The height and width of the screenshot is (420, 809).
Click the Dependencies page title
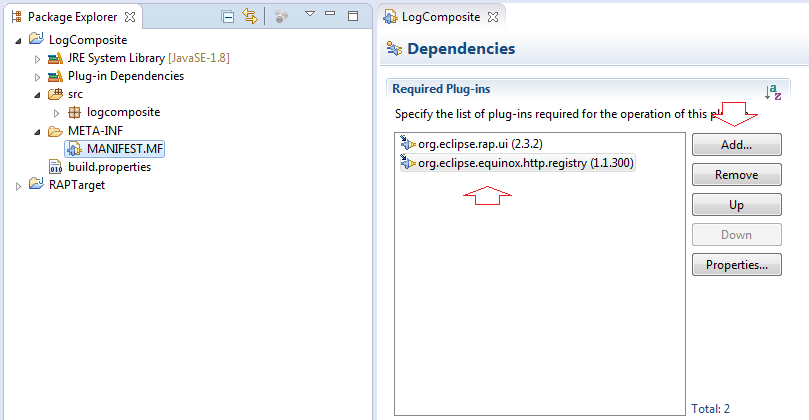(x=461, y=49)
